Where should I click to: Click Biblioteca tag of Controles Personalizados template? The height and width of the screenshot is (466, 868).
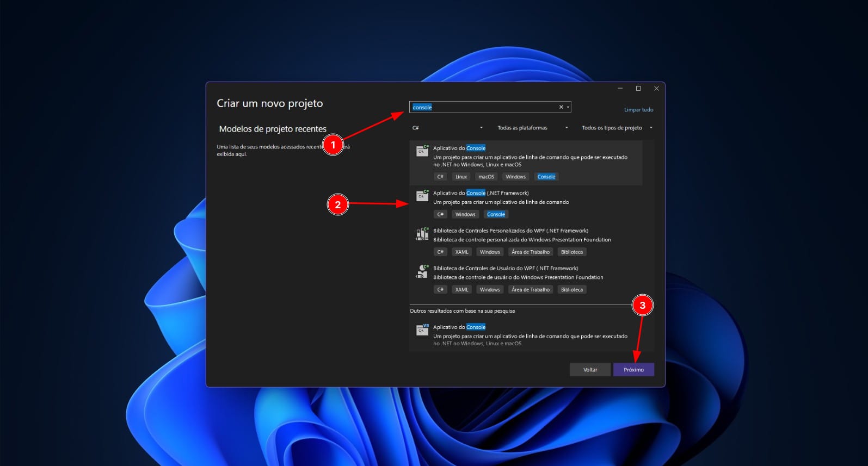pyautogui.click(x=571, y=252)
